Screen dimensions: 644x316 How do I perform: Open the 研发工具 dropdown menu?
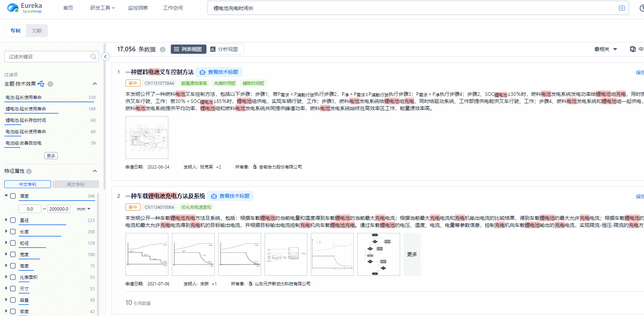tap(102, 8)
